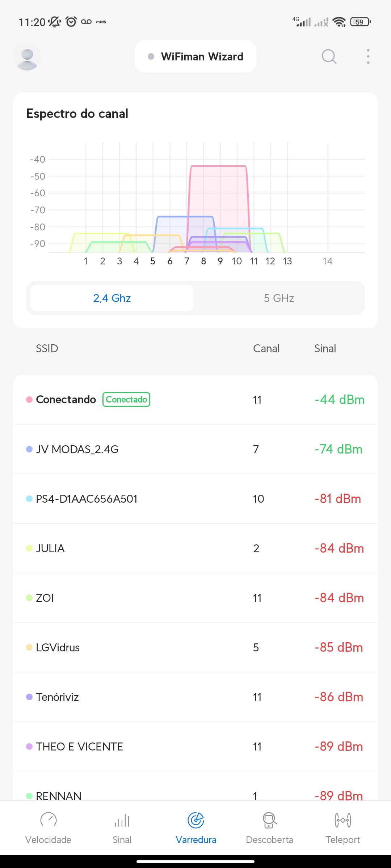Sort networks by Canal column
391x868 pixels.
point(266,348)
